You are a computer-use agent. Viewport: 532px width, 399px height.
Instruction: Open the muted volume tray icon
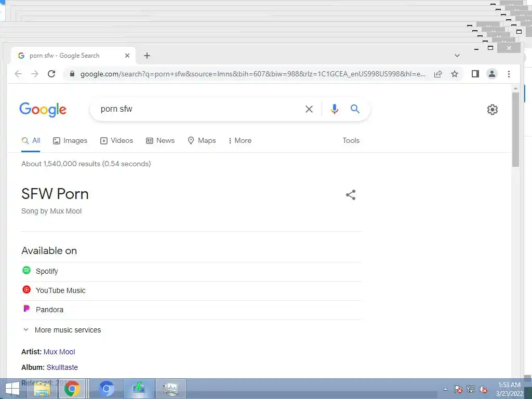click(483, 389)
